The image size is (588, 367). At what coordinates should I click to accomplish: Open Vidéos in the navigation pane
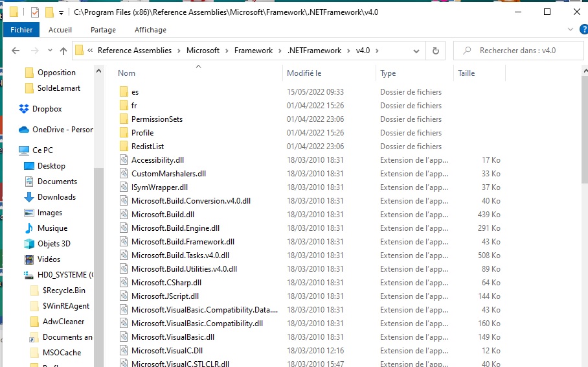[49, 259]
